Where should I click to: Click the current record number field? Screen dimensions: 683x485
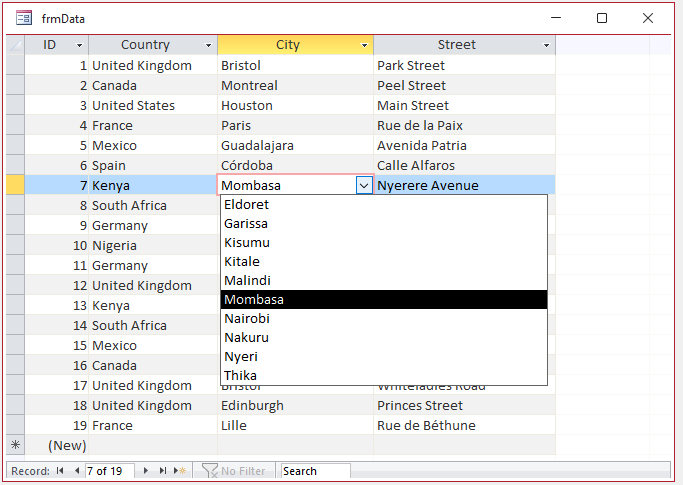point(109,471)
